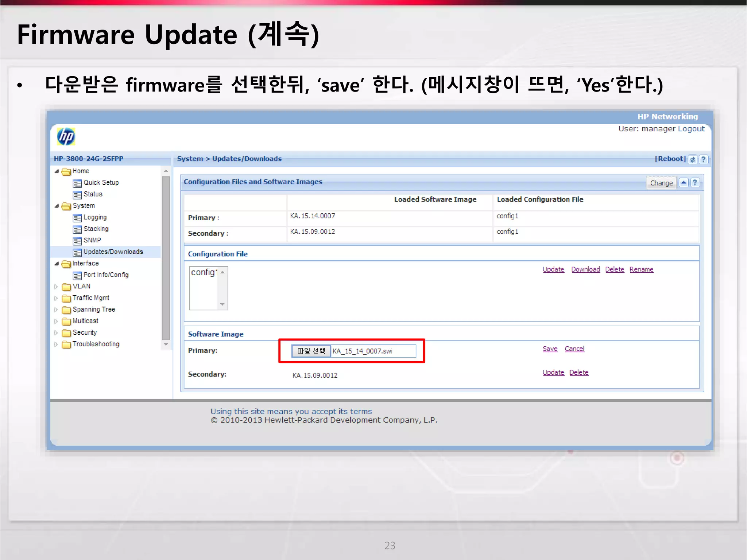The image size is (747, 560).
Task: Click navigation tree scroll down arrow
Action: [166, 345]
